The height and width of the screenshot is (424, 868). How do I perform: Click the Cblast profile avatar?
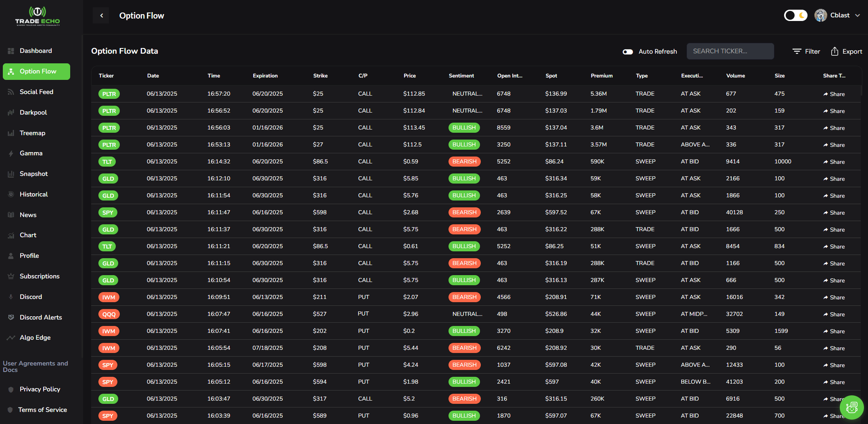click(x=820, y=15)
